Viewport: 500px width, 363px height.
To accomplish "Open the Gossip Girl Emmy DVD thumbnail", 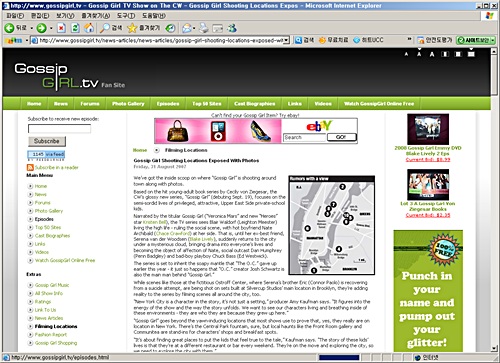I will click(428, 129).
